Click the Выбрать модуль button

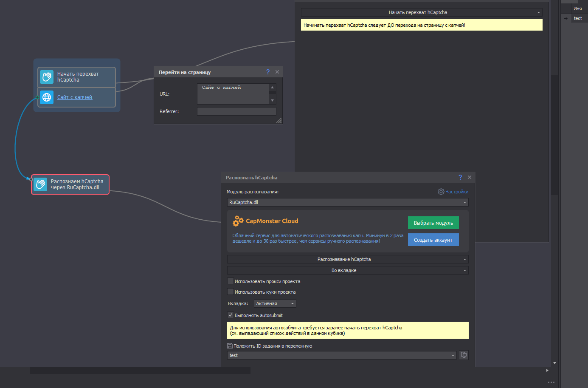433,223
